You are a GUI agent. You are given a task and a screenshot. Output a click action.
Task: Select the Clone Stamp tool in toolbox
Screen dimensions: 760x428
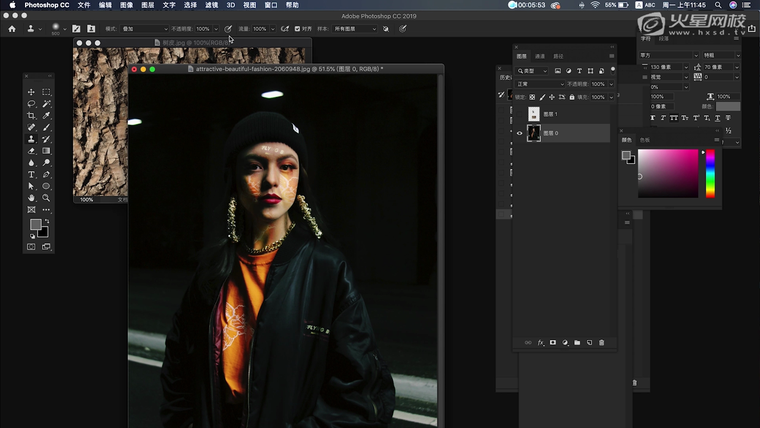click(31, 139)
